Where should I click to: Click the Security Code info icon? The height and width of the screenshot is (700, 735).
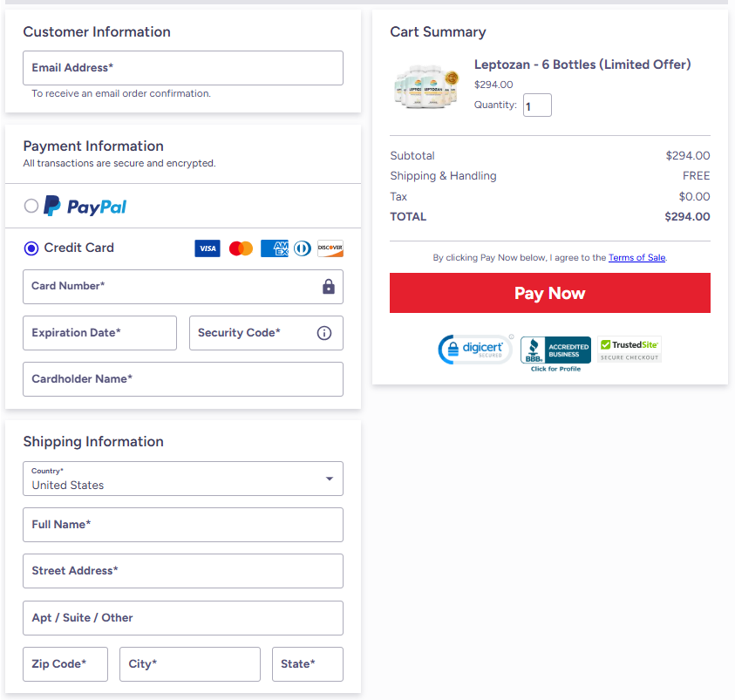pos(324,333)
